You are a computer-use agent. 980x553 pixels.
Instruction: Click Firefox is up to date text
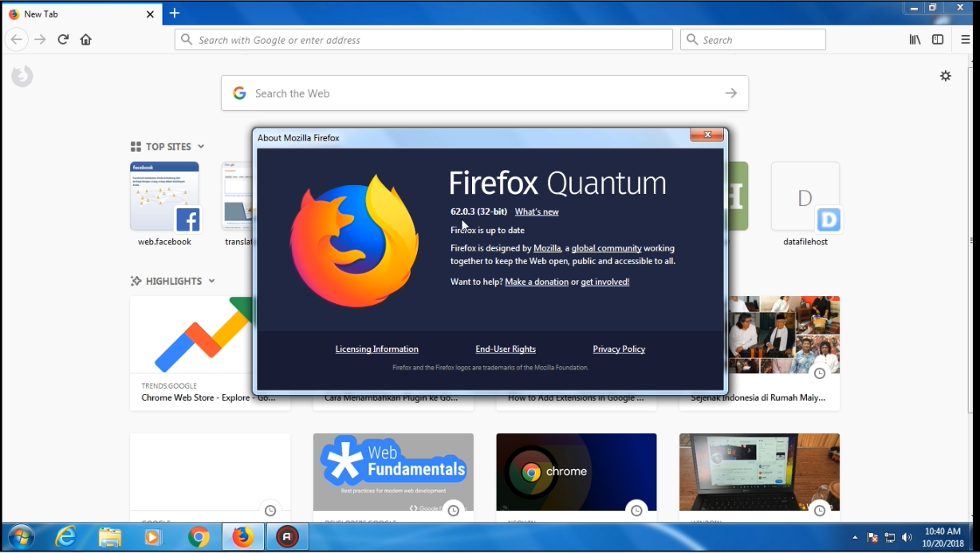(487, 230)
